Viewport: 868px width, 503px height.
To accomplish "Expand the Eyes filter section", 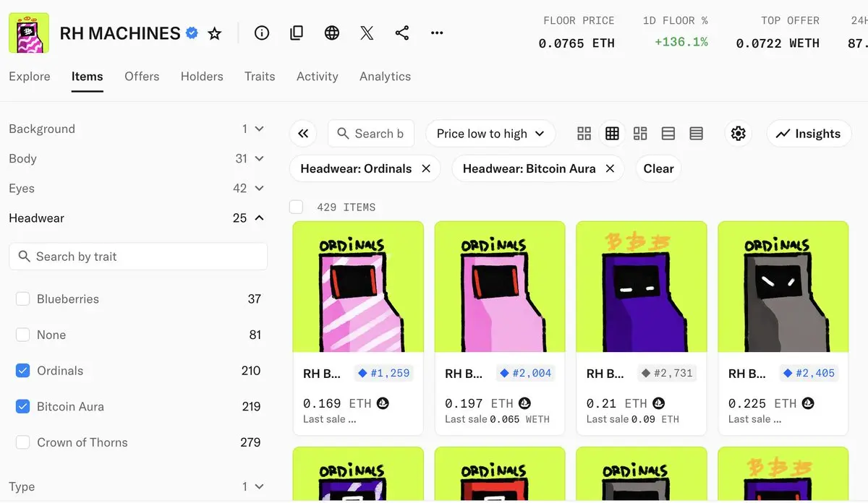I will (x=137, y=188).
